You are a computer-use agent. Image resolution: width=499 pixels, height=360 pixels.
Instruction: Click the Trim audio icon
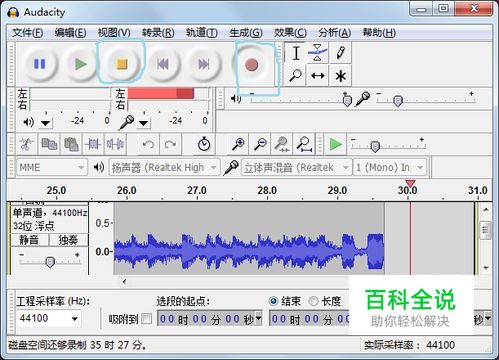coord(93,145)
